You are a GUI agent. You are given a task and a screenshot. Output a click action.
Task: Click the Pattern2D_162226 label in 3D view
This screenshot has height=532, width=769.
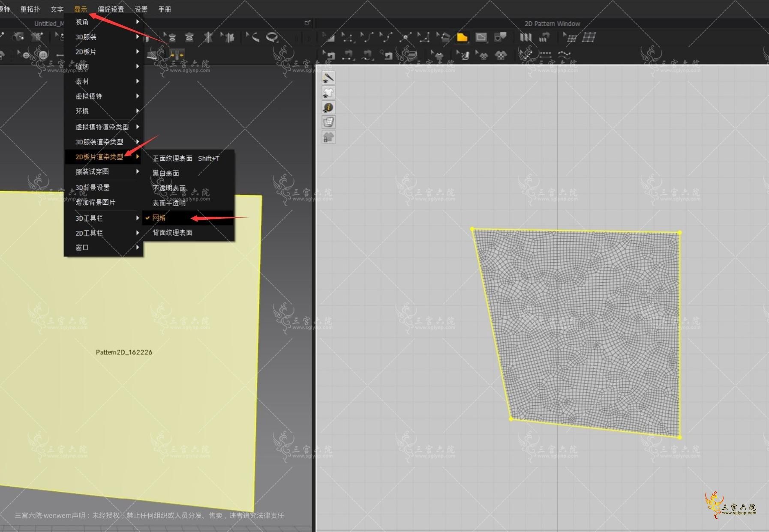(124, 352)
